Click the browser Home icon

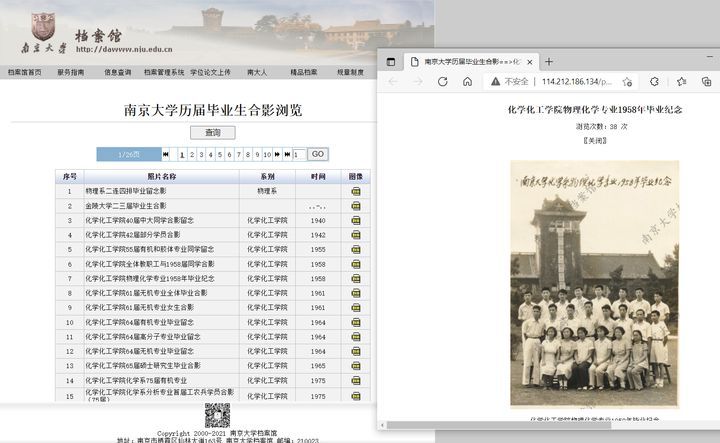coord(467,82)
